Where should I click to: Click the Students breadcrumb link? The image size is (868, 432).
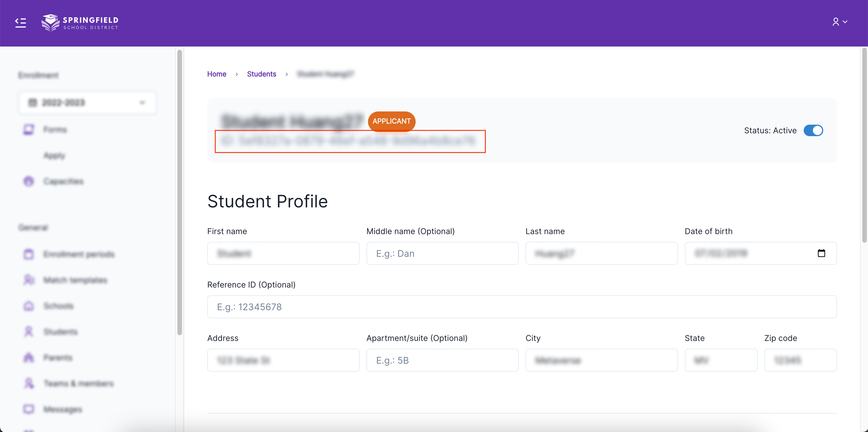tap(261, 74)
